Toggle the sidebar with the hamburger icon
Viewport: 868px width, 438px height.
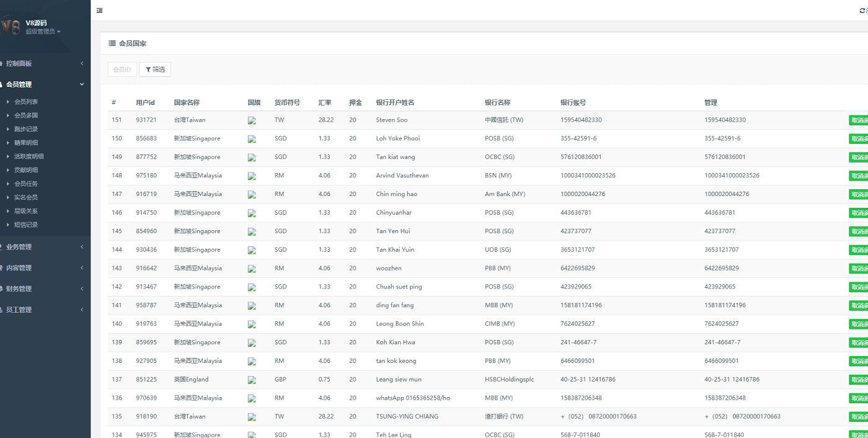(x=100, y=11)
